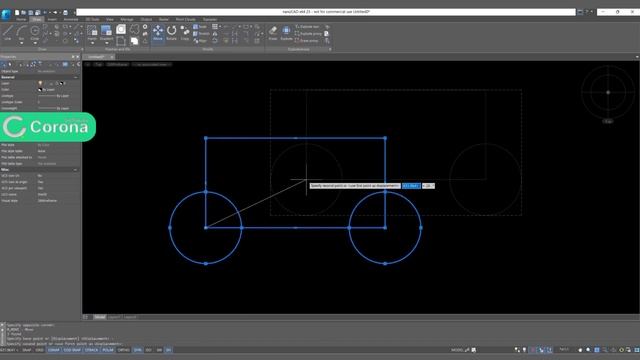Choose the Gradient fill tool
The height and width of the screenshot is (360, 640).
tap(106, 31)
